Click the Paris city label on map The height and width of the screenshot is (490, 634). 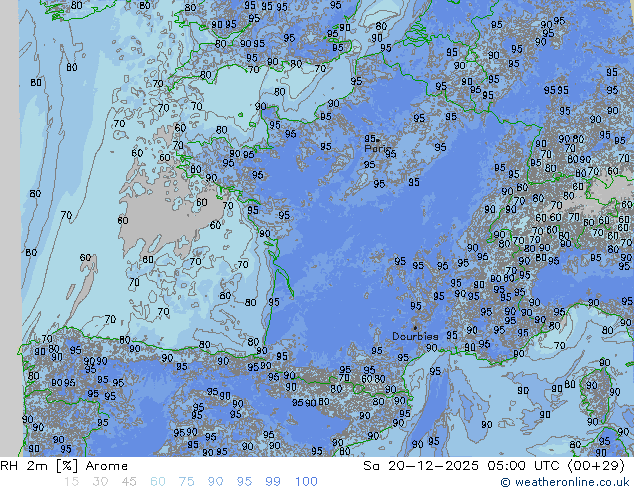377,149
